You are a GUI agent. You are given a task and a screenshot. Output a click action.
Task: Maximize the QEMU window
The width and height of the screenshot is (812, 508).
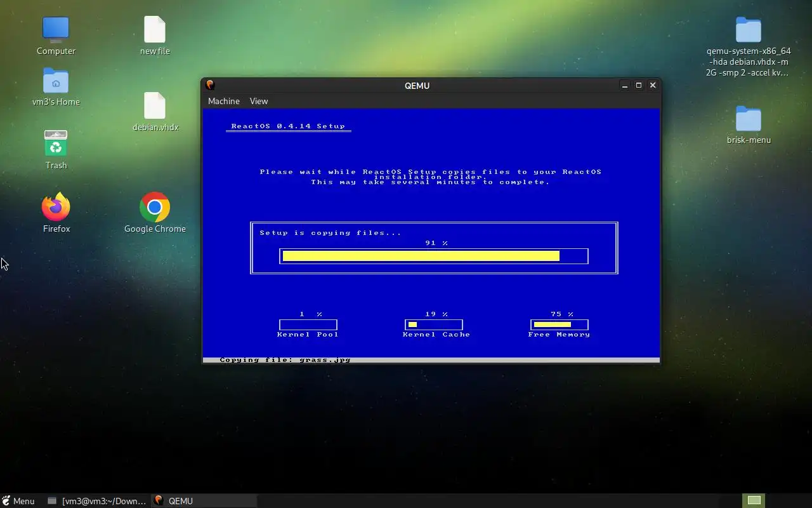639,85
